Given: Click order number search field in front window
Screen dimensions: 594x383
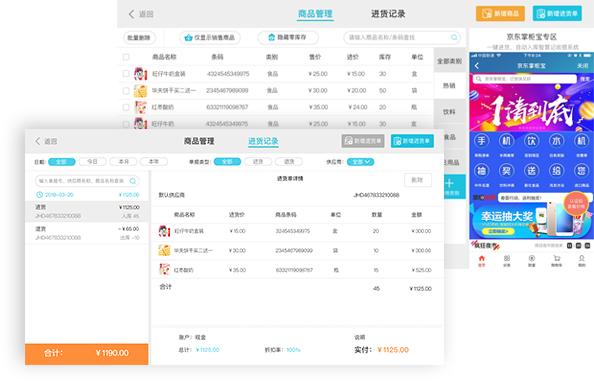Looking at the screenshot, I should pyautogui.click(x=87, y=181).
